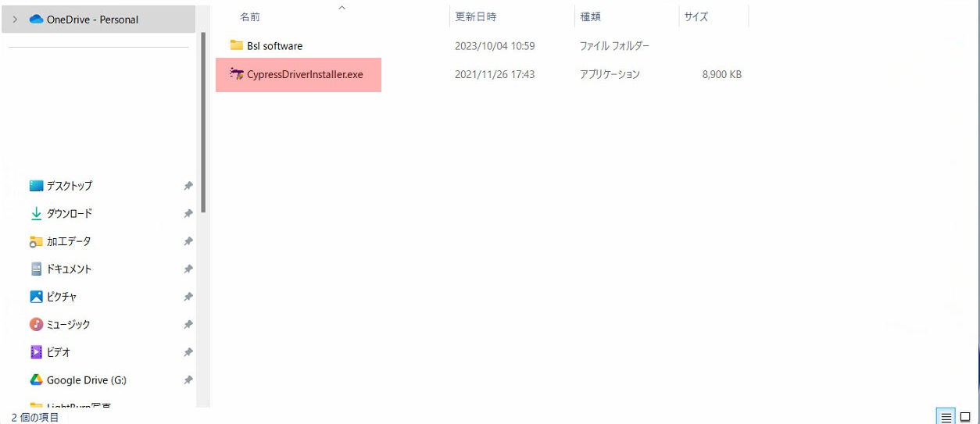Image resolution: width=980 pixels, height=424 pixels.
Task: Select the Bsl software folder
Action: 274,46
